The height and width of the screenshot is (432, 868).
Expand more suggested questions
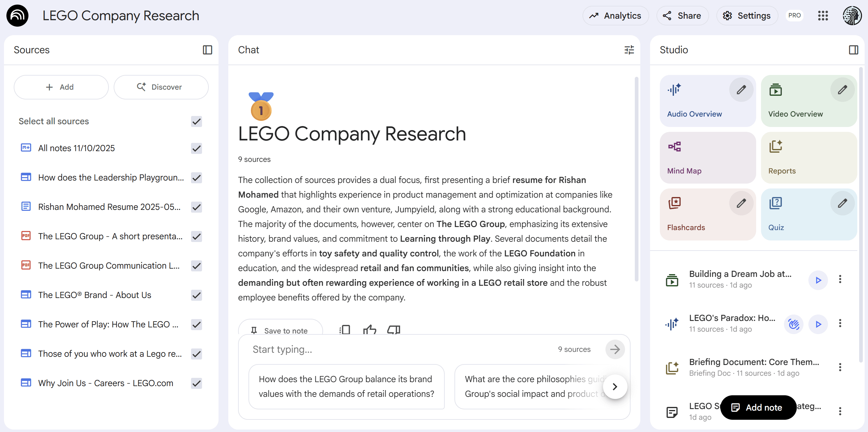(x=615, y=386)
